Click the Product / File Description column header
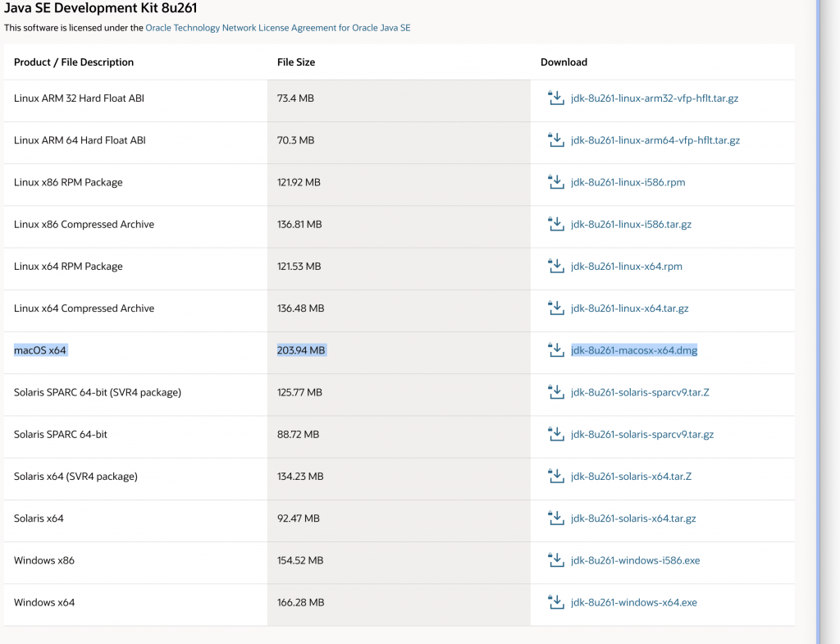 (x=74, y=62)
